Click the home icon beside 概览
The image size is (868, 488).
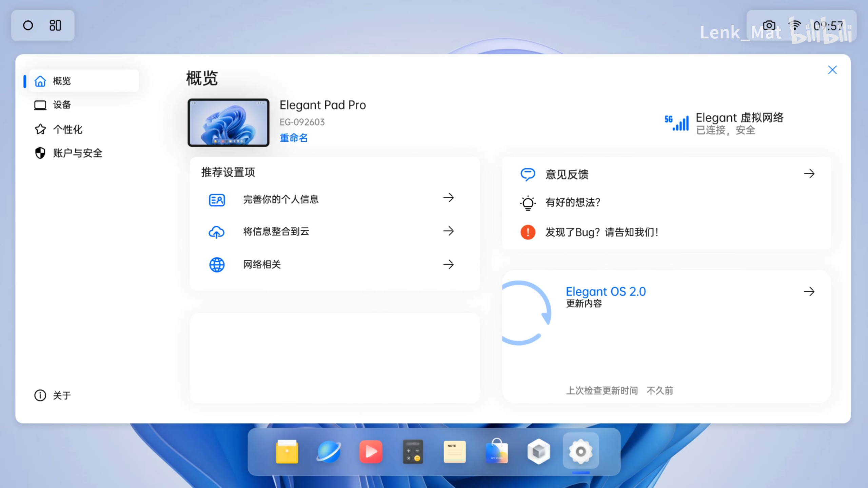tap(40, 81)
